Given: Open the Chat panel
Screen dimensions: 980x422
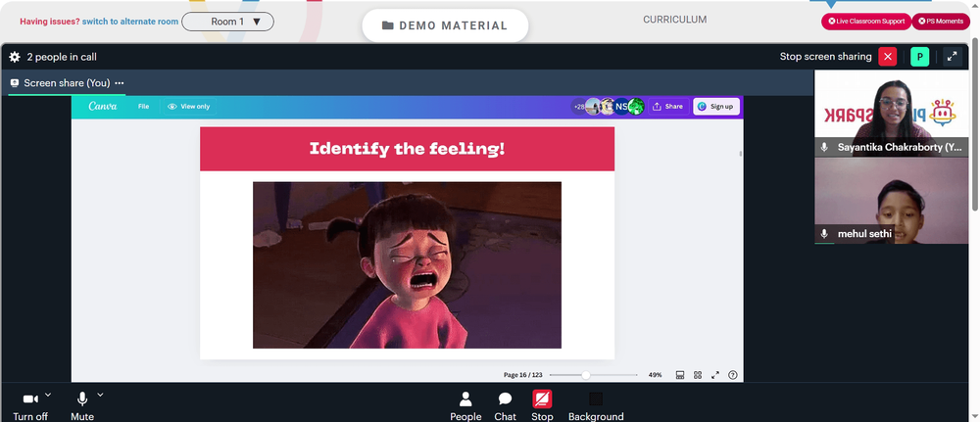Looking at the screenshot, I should [505, 406].
